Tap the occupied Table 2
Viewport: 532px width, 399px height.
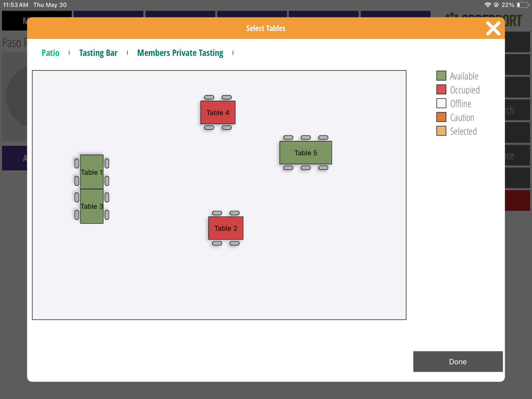tap(225, 228)
